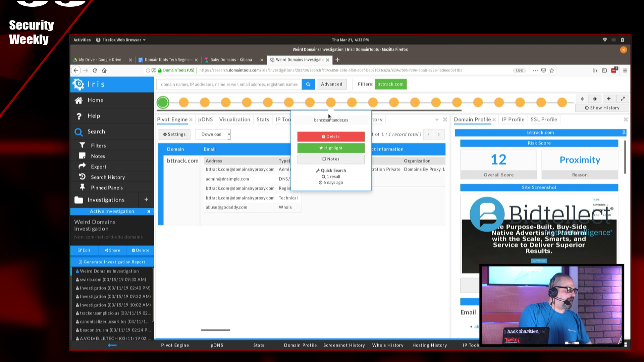Open the Stats tab
Image resolution: width=644 pixels, height=362 pixels.
[263, 120]
